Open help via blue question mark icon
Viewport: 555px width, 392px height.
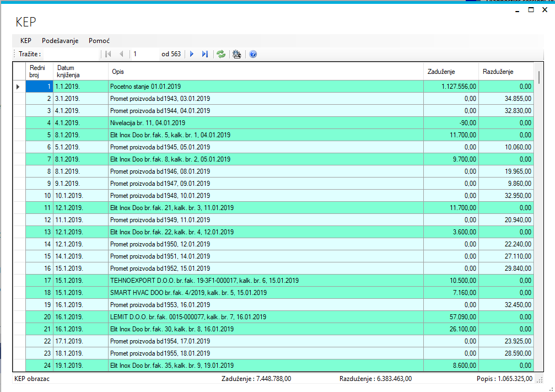point(253,54)
